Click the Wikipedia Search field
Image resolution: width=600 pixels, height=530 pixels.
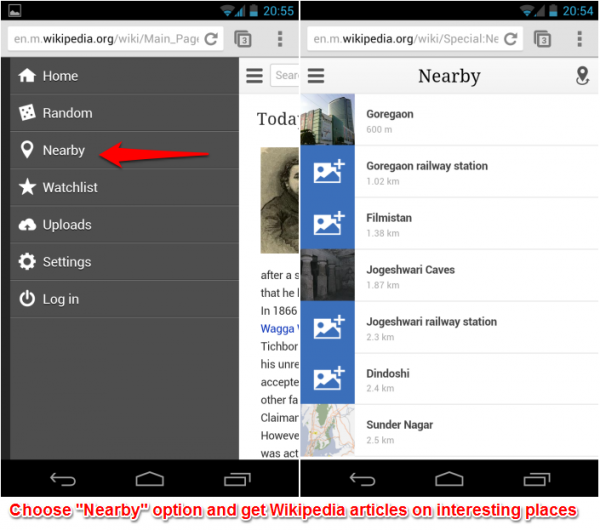point(285,75)
